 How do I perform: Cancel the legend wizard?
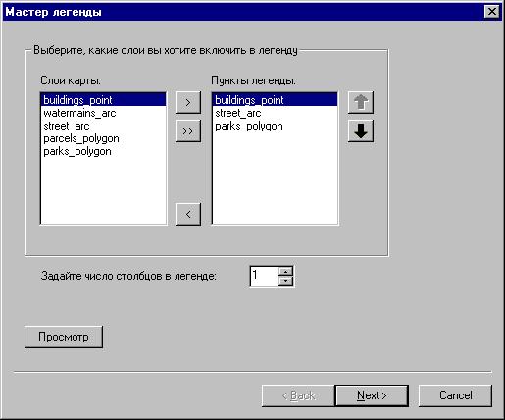point(455,395)
